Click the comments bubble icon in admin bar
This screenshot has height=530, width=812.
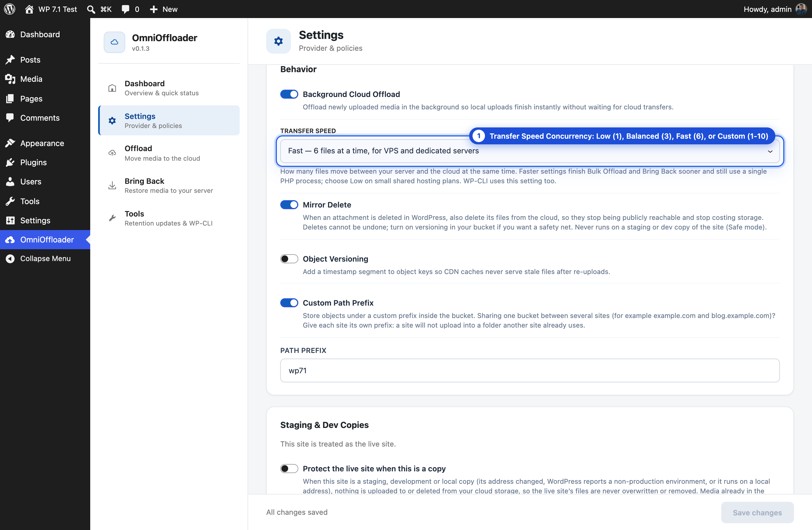coord(125,9)
